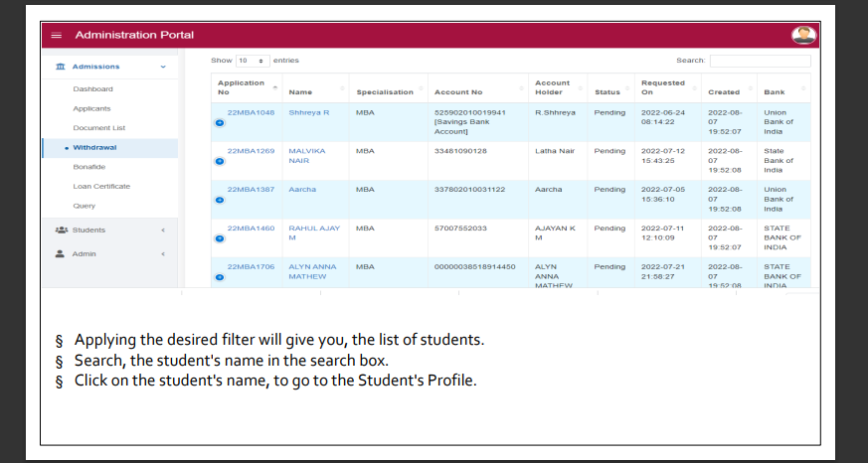The height and width of the screenshot is (463, 868).
Task: Sort the table by Status column
Action: 608,91
